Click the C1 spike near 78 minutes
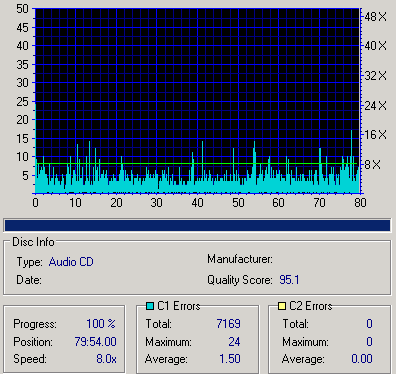The image size is (396, 374). click(351, 161)
